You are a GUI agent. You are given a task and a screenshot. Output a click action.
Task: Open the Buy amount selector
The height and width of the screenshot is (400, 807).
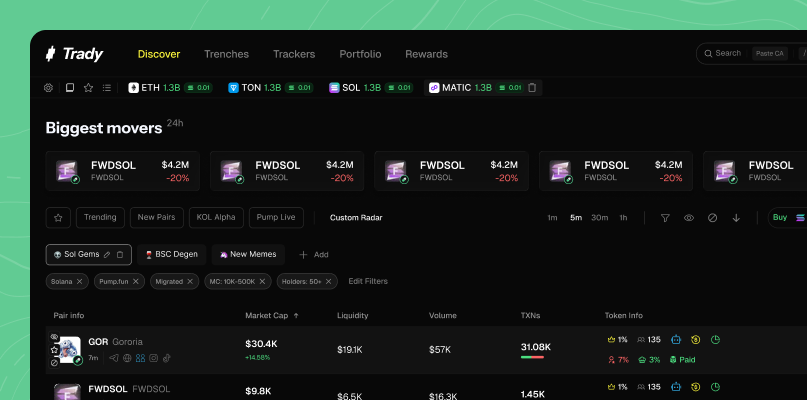click(787, 218)
